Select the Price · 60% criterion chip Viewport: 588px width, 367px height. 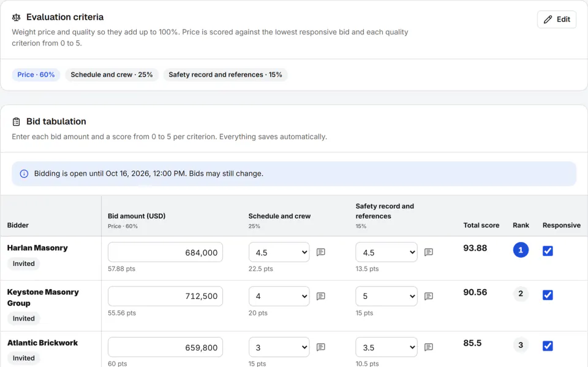tap(36, 75)
